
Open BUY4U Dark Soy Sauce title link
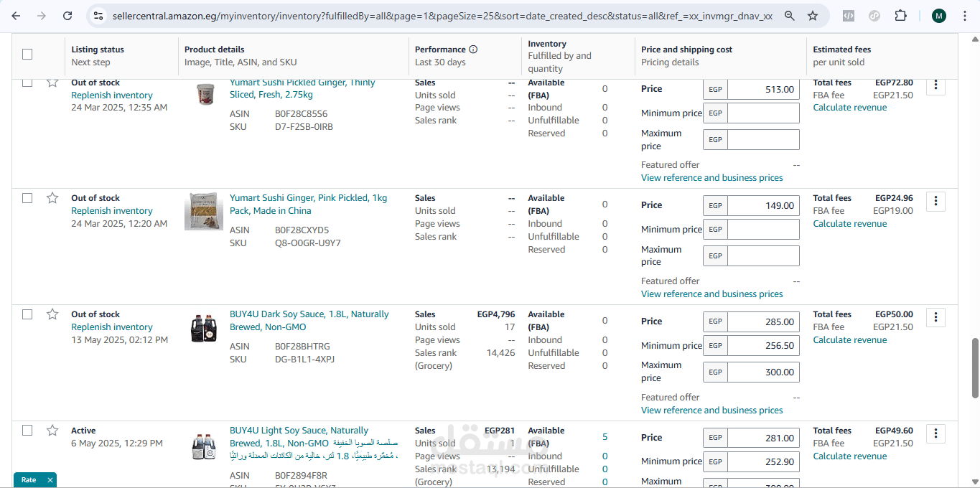pos(309,321)
